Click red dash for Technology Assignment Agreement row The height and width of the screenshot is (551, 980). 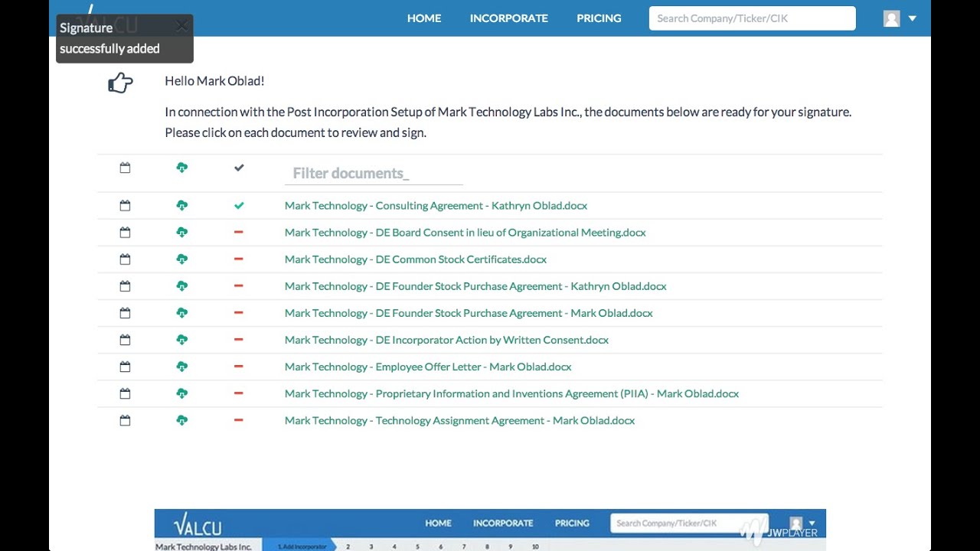(x=239, y=419)
